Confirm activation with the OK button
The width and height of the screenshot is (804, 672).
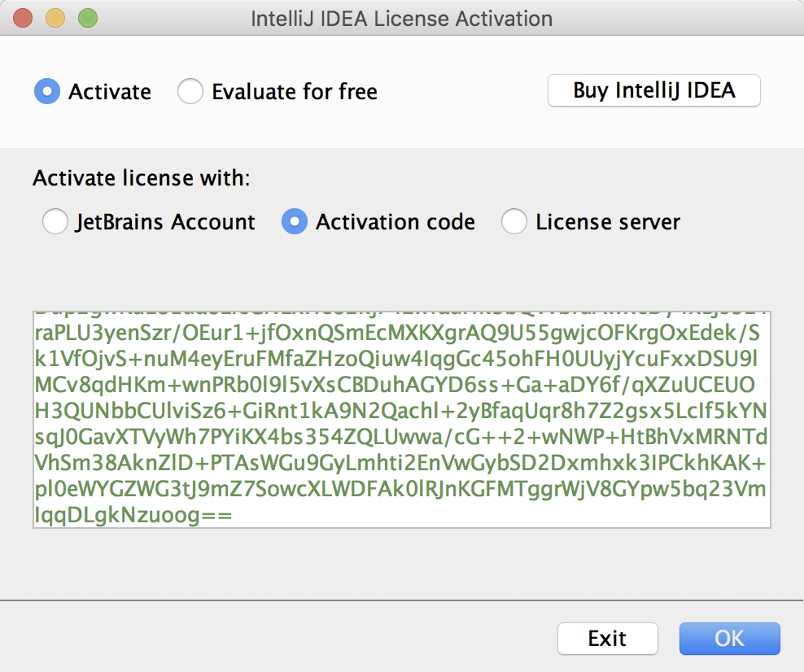[730, 639]
